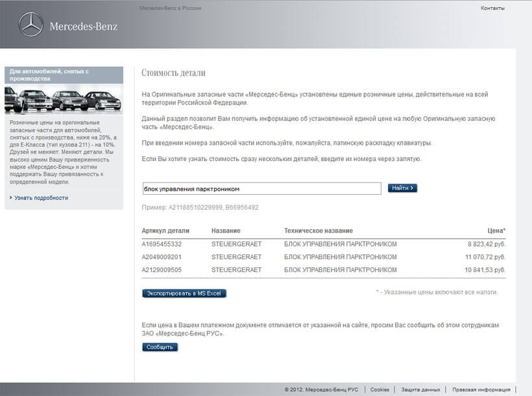
Task: Click 'Экспортировать в MS Excel' button
Action: [x=184, y=293]
